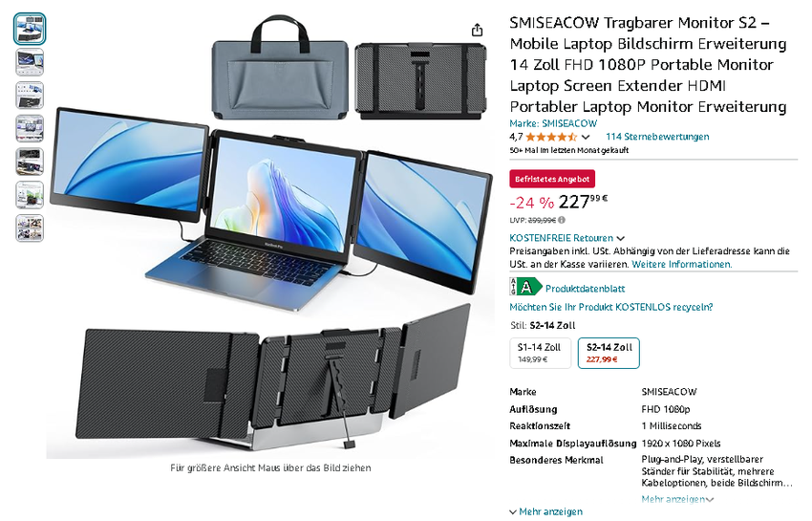Select the fifth product thumbnail
This screenshot has height=521, width=812.
pos(30,162)
